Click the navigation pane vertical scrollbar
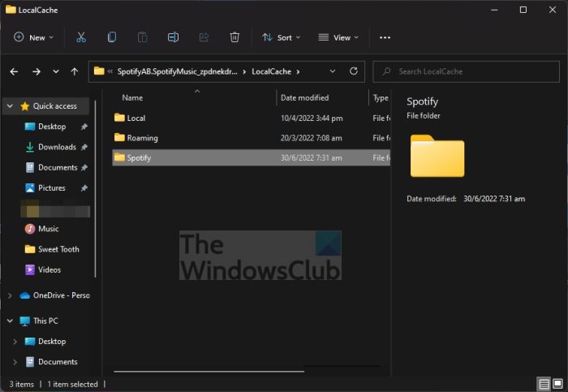The image size is (568, 392). tap(95, 189)
